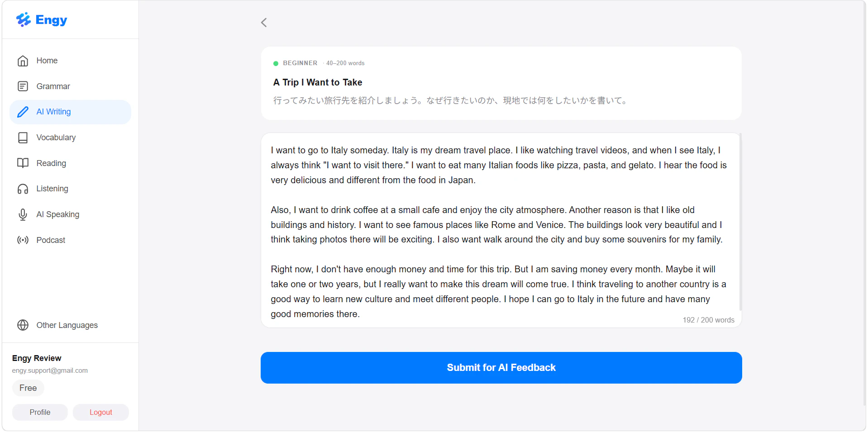Open the Grammar menu item
Viewport: 868px width, 432px height.
[70, 86]
